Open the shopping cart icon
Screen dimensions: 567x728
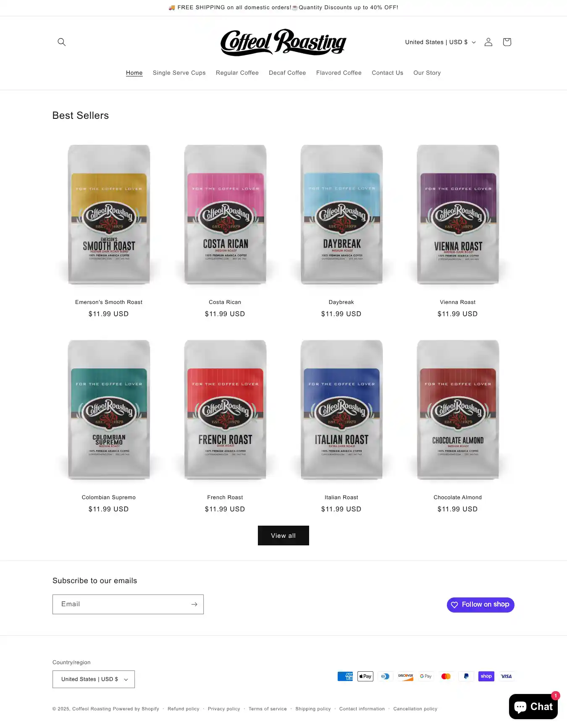507,42
